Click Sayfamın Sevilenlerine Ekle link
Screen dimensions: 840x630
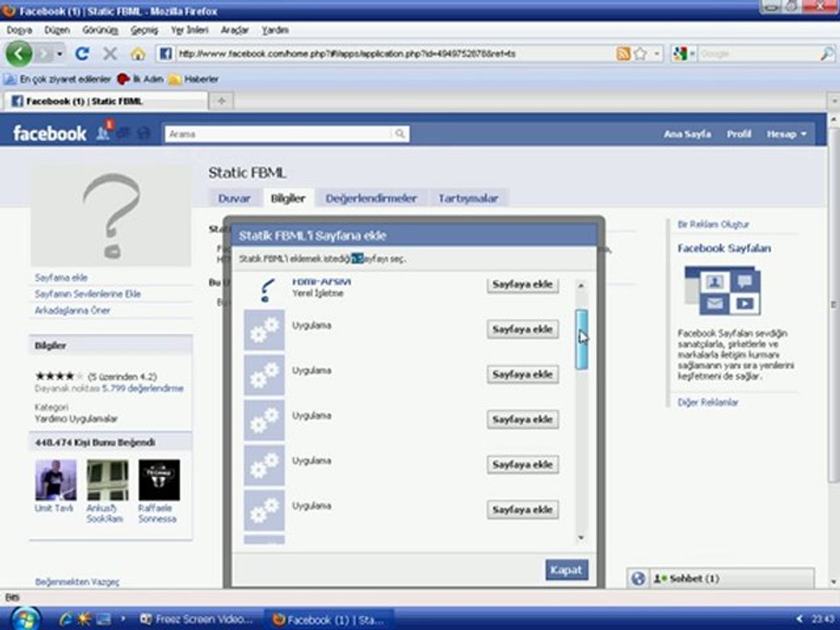coord(87,294)
